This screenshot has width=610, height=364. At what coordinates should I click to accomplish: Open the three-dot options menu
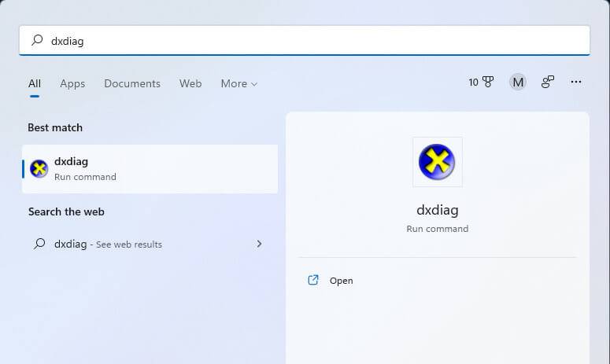coord(576,82)
